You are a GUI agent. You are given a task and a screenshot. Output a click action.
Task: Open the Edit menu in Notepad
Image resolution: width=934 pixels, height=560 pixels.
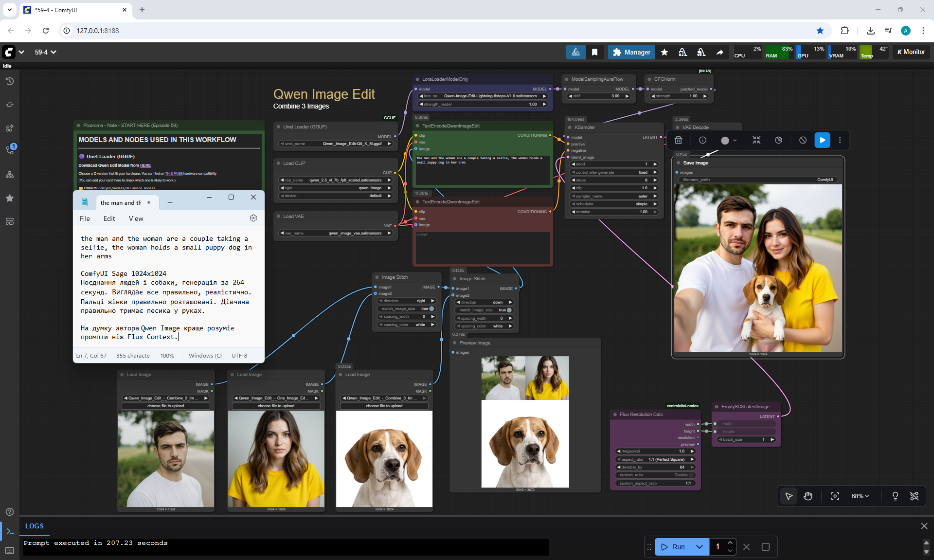coord(109,218)
